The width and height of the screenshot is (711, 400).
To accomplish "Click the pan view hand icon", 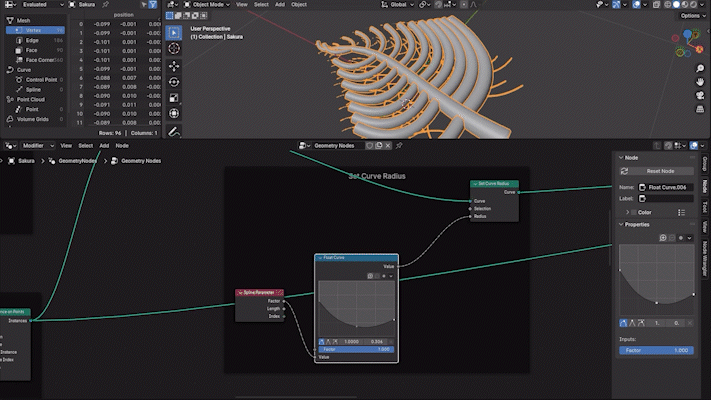I will click(x=698, y=80).
